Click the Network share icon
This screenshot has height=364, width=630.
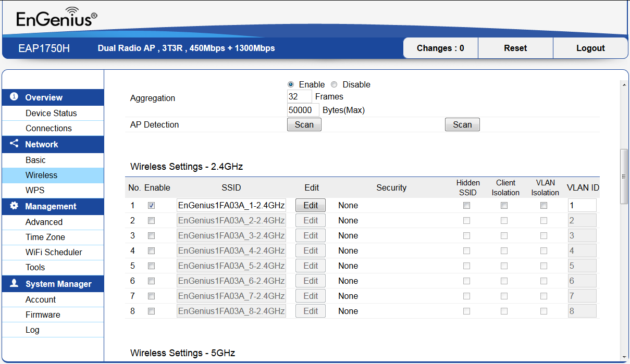coord(14,144)
